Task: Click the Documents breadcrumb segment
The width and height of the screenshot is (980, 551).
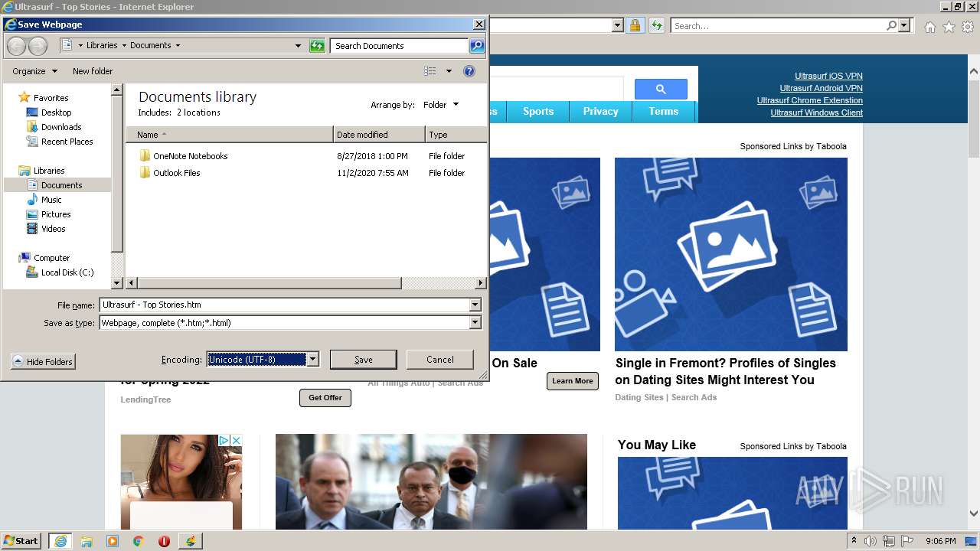Action: coord(151,46)
